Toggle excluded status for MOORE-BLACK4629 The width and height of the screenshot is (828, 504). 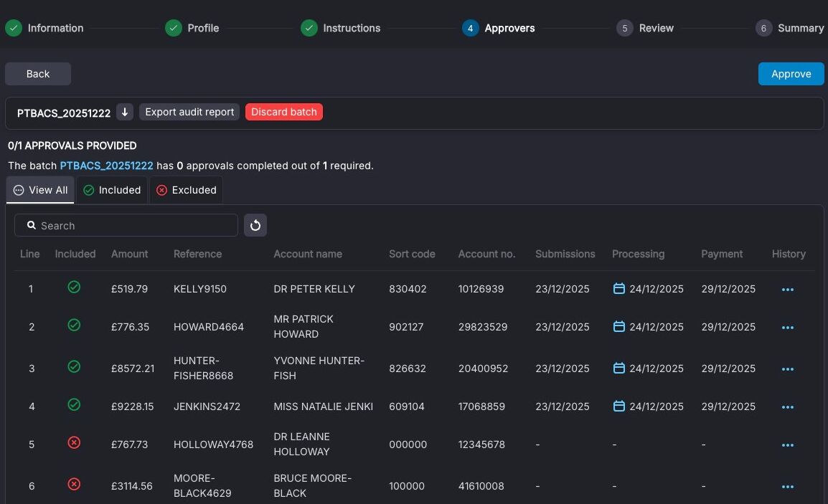74,484
